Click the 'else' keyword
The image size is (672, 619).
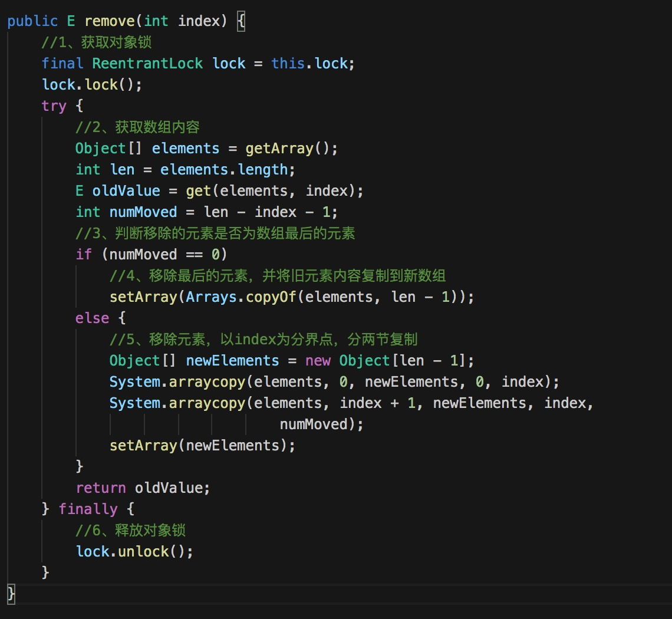point(92,318)
